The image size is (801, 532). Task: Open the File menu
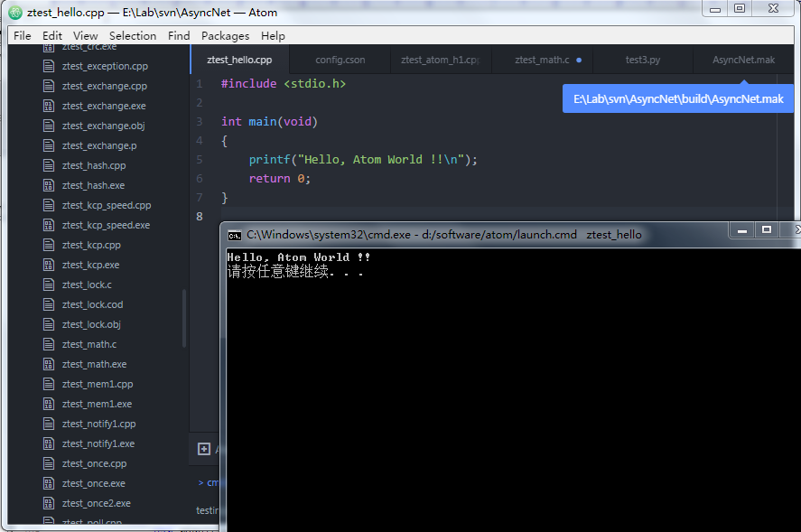(x=22, y=36)
